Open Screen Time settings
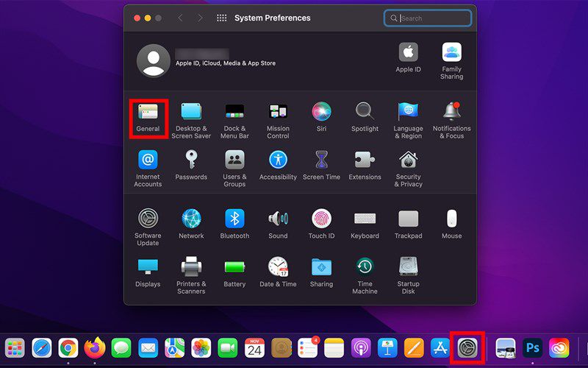 coord(321,165)
